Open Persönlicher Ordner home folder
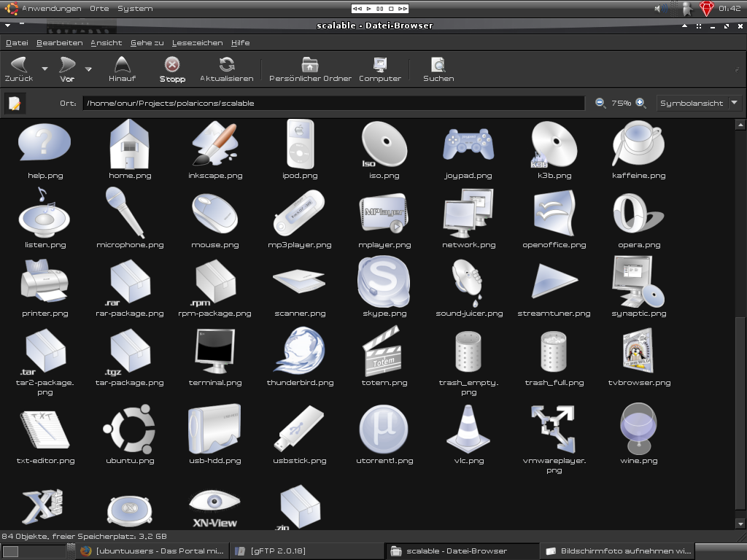 [x=310, y=69]
